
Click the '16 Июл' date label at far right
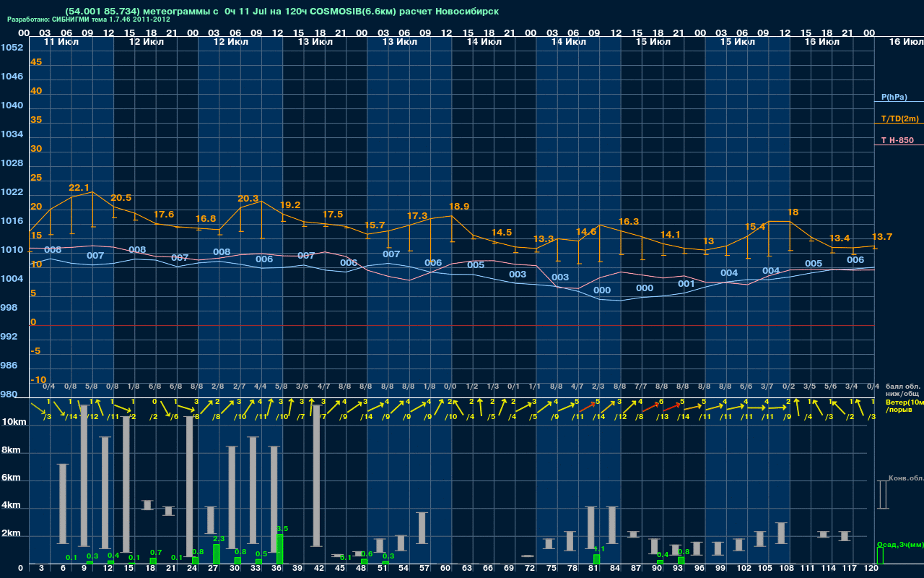click(905, 42)
